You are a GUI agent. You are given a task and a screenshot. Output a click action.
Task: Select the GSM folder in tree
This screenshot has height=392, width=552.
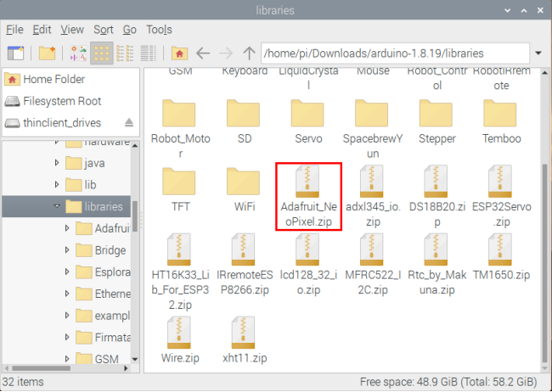point(98,359)
